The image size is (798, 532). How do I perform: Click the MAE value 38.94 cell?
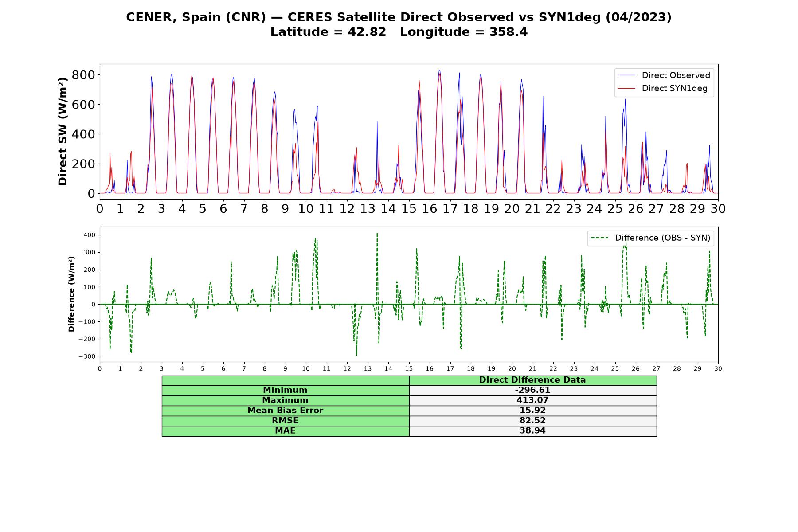point(533,431)
